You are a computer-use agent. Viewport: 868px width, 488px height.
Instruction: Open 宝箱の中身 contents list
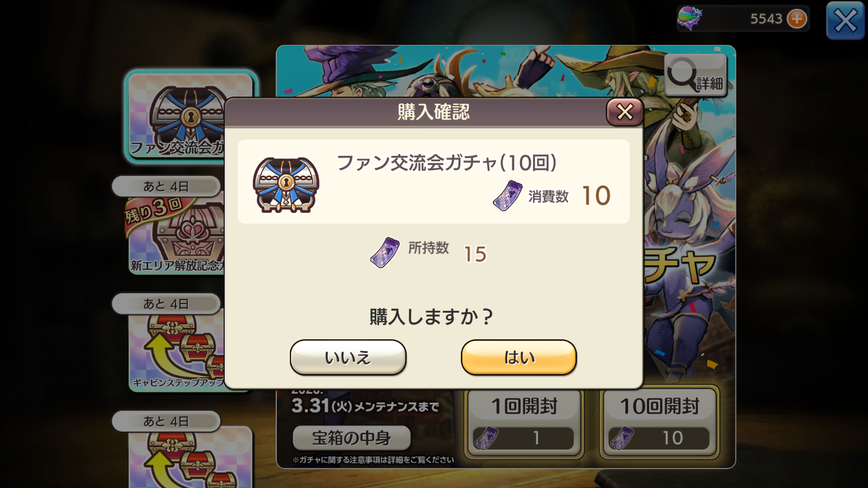coord(351,438)
